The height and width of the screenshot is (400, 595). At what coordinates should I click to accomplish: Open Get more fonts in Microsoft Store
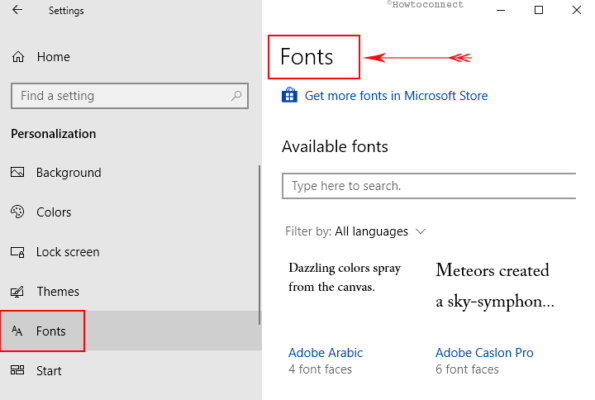[396, 96]
